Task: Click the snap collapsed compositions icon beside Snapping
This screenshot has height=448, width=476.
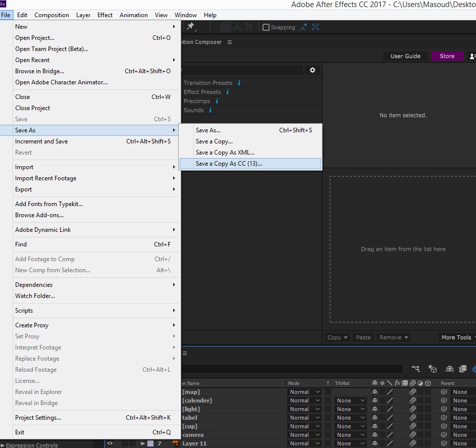Action: [303, 27]
